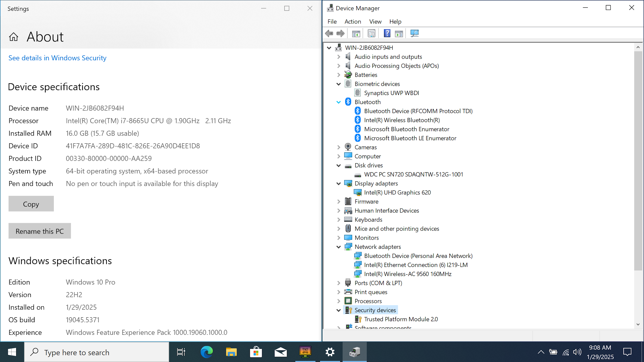Expand the Cameras category
Viewport: 644px width, 362px height.
tap(339, 147)
